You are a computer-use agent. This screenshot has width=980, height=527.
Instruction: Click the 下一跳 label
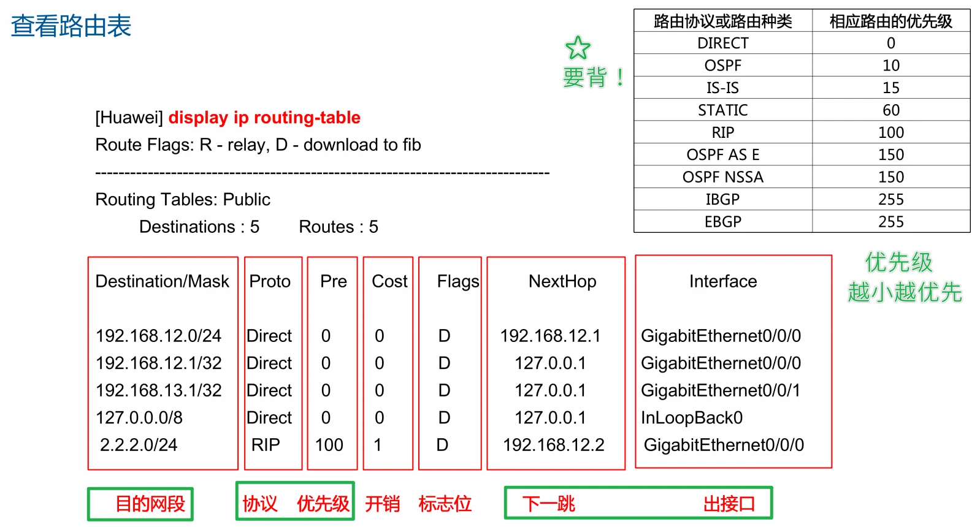pyautogui.click(x=548, y=504)
